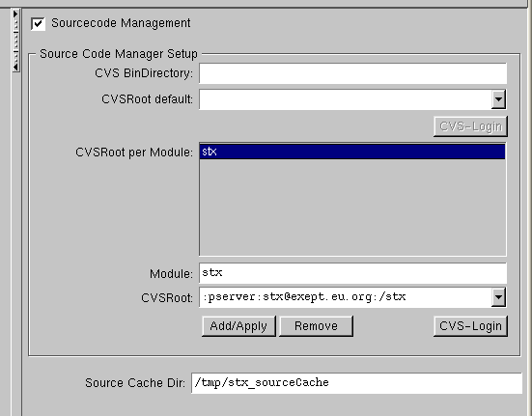Click the Source Code Manager Setup group title
This screenshot has height=416, width=532.
(119, 54)
